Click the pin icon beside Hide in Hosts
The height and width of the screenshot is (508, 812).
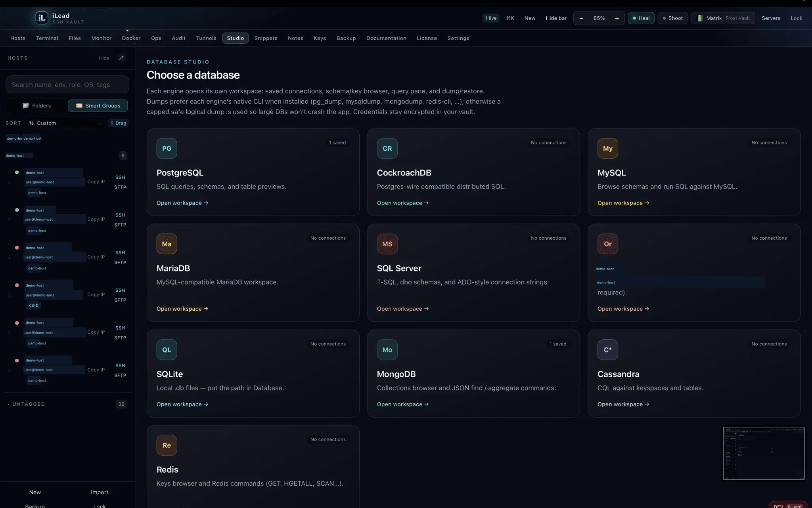121,58
